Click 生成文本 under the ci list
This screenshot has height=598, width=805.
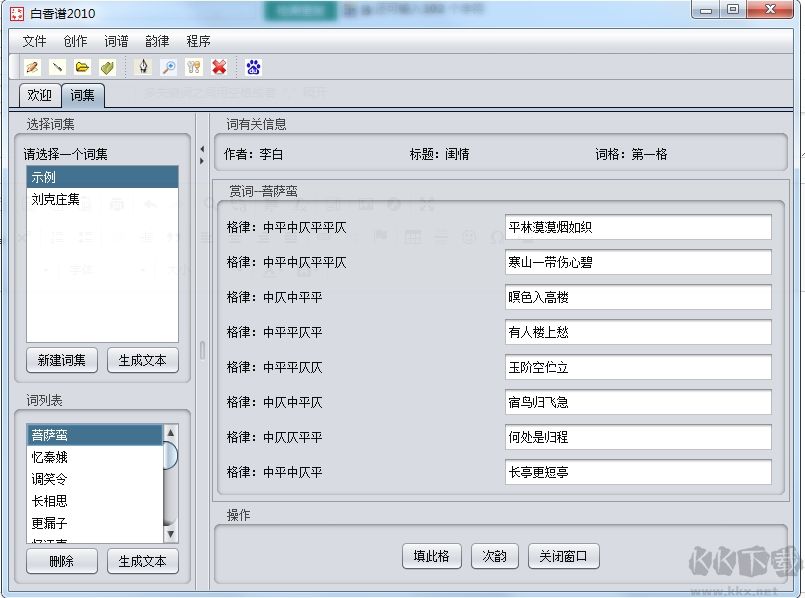coord(143,561)
